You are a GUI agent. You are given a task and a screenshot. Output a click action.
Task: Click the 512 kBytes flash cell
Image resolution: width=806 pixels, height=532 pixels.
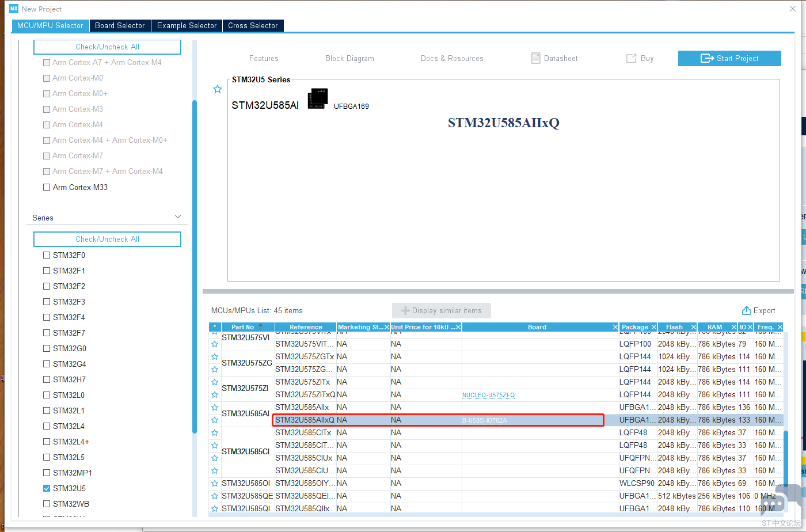point(677,496)
